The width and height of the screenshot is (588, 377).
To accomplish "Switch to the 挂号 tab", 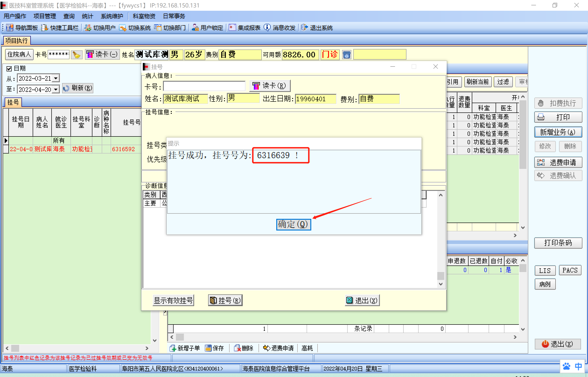I will [x=13, y=102].
